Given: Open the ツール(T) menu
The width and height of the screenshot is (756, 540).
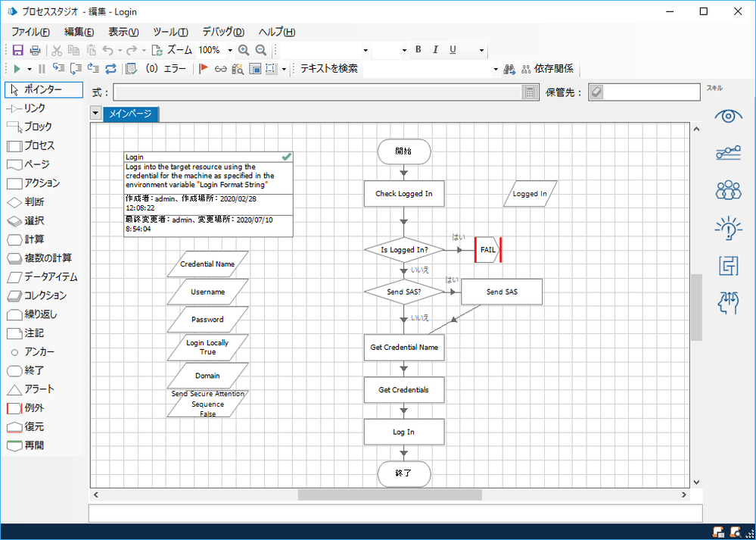Looking at the screenshot, I should pyautogui.click(x=170, y=33).
